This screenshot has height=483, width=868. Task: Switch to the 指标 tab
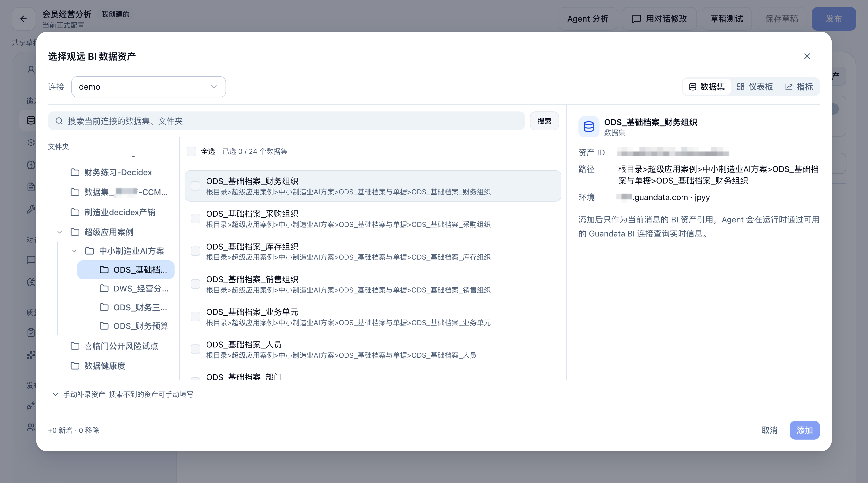tap(799, 87)
